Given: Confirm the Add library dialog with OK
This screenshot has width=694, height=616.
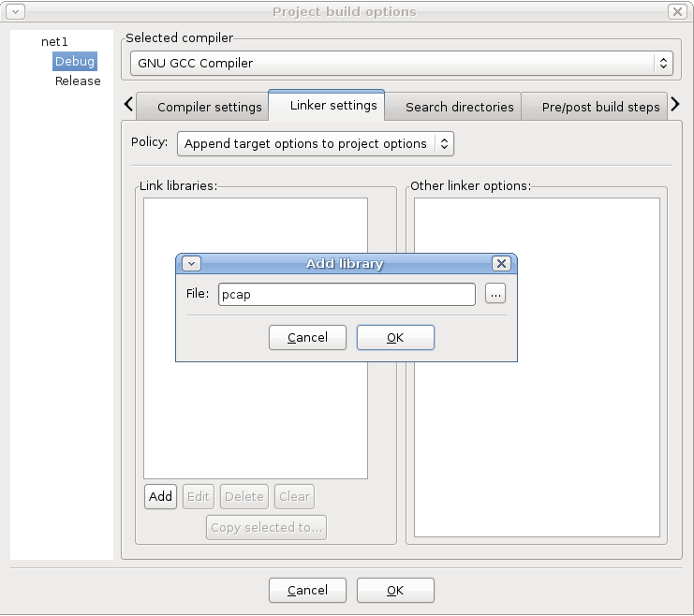Looking at the screenshot, I should pyautogui.click(x=395, y=338).
